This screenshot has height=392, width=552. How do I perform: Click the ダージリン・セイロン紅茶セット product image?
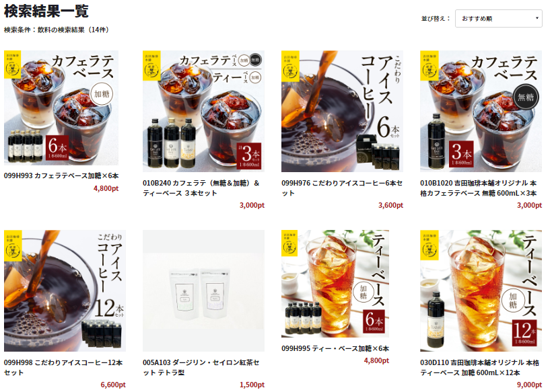[x=203, y=290]
